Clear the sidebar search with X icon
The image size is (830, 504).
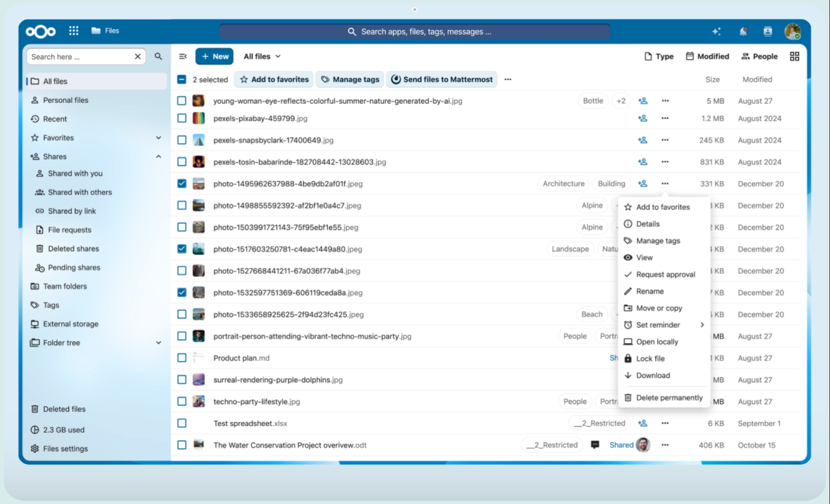click(138, 56)
